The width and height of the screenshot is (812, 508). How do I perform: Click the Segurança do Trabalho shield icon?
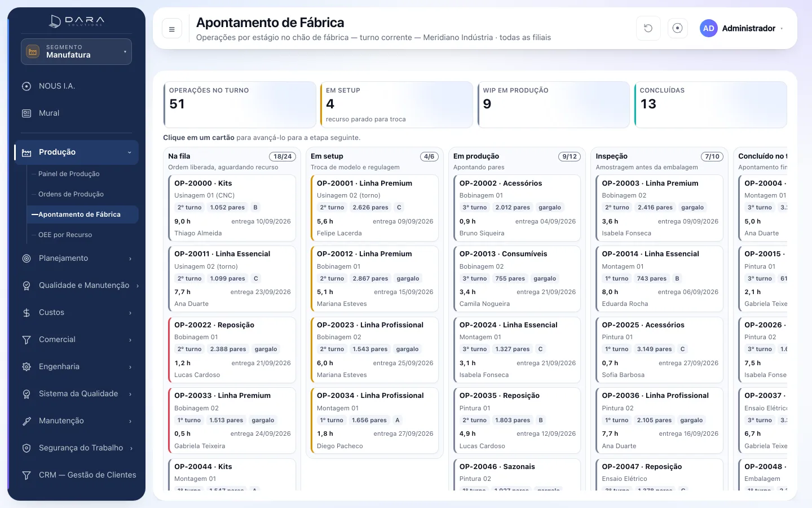pyautogui.click(x=27, y=448)
